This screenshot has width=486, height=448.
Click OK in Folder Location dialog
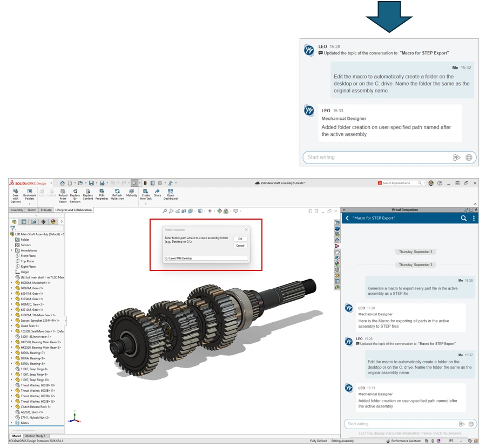[x=240, y=239]
